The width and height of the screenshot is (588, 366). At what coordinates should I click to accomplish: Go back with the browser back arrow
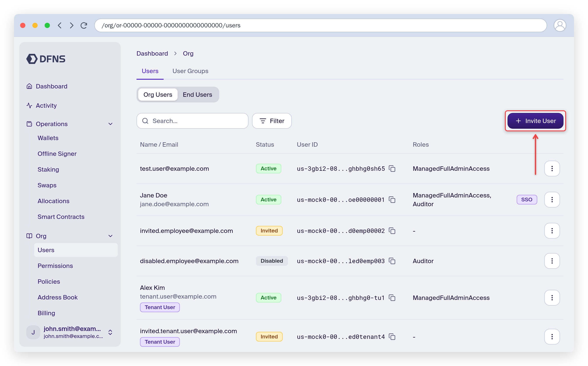(59, 25)
